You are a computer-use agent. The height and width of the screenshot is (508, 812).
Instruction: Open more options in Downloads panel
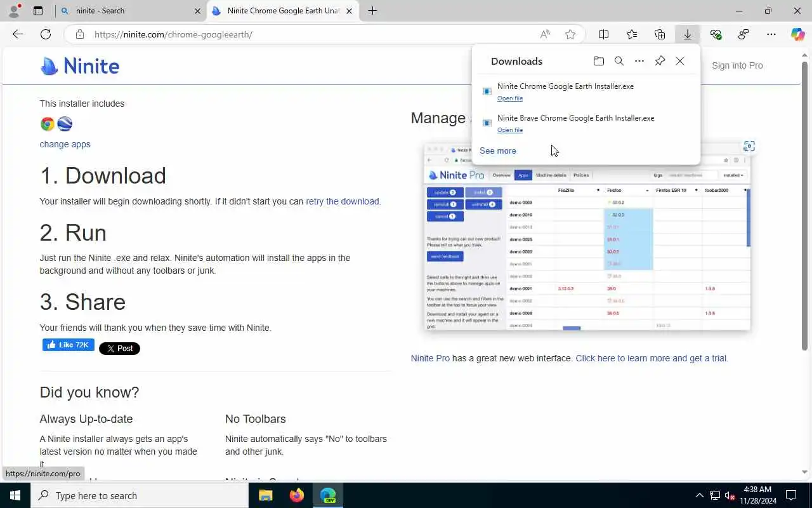pos(639,61)
